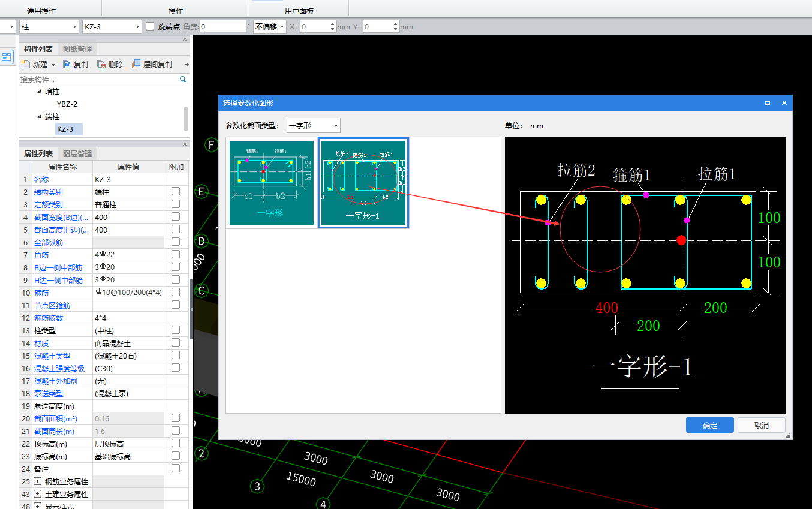The height and width of the screenshot is (509, 812).
Task: Check 附加 box for 箍筋 row
Action: pos(176,292)
